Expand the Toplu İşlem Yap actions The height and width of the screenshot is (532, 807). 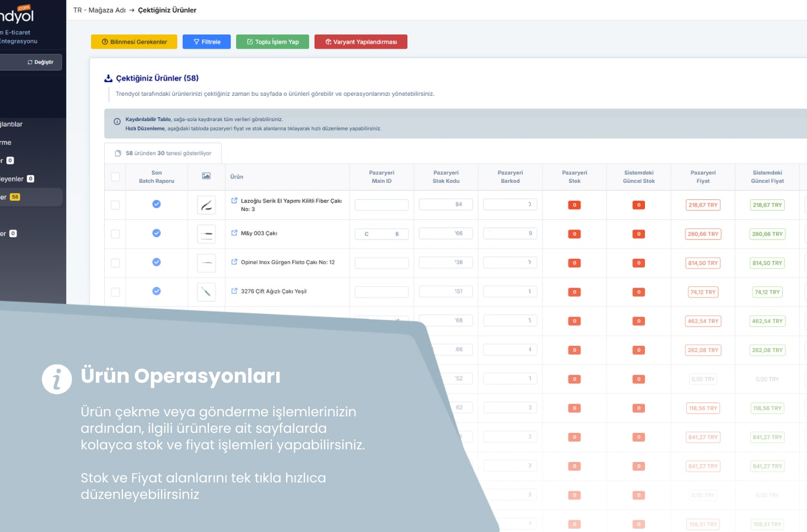point(272,42)
